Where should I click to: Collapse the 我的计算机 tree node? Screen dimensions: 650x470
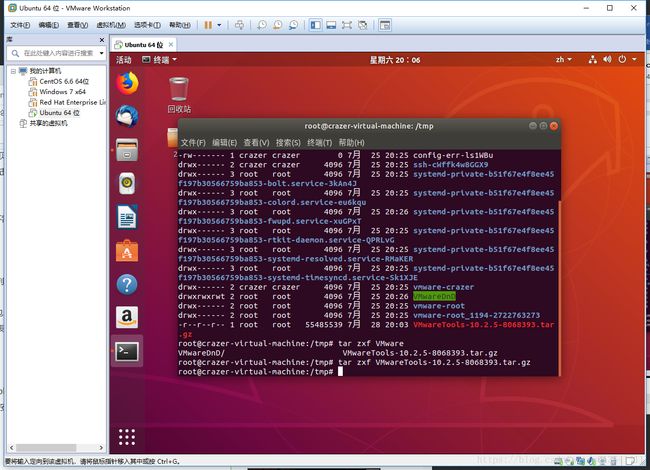pyautogui.click(x=13, y=71)
